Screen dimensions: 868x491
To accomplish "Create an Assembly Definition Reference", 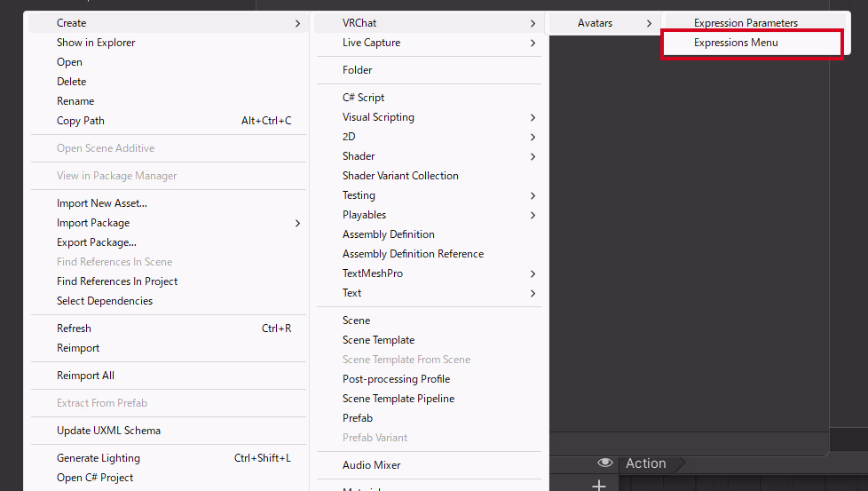I will pos(429,254).
